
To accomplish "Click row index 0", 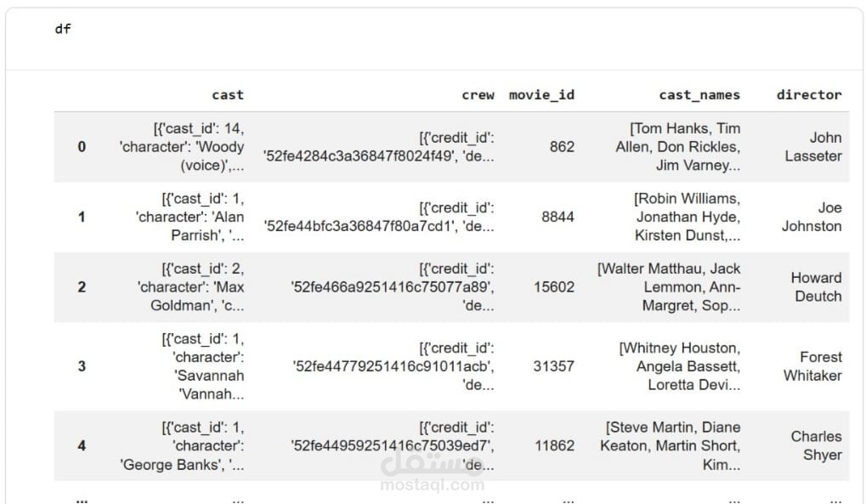I will (x=82, y=147).
